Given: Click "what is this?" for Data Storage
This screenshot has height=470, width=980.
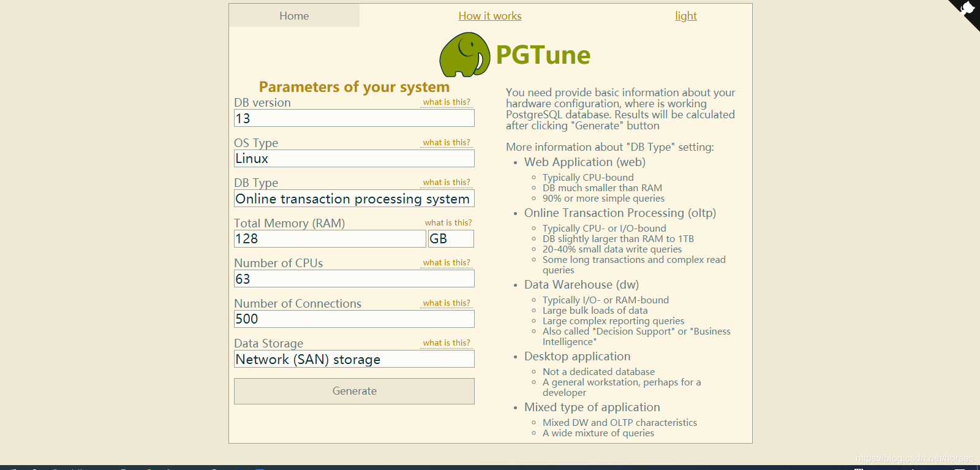Looking at the screenshot, I should click(447, 343).
